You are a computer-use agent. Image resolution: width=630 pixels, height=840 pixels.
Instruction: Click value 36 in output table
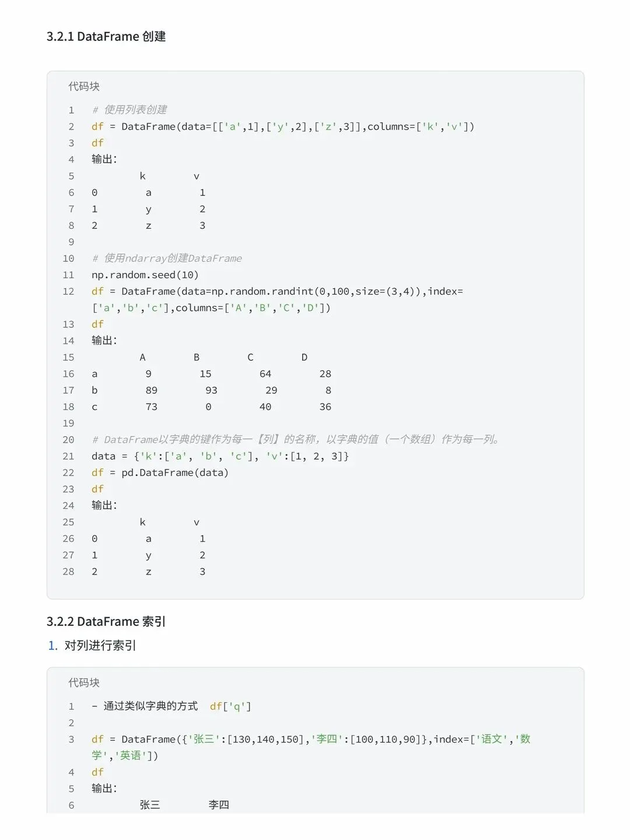tap(325, 407)
